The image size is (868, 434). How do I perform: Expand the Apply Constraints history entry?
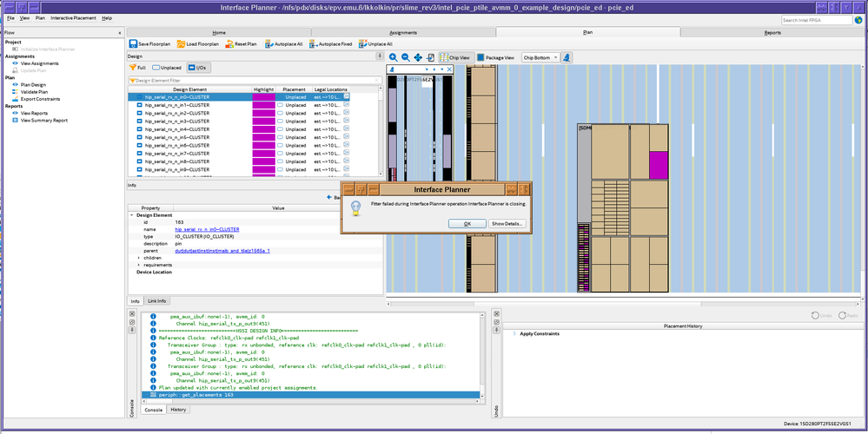coord(514,333)
